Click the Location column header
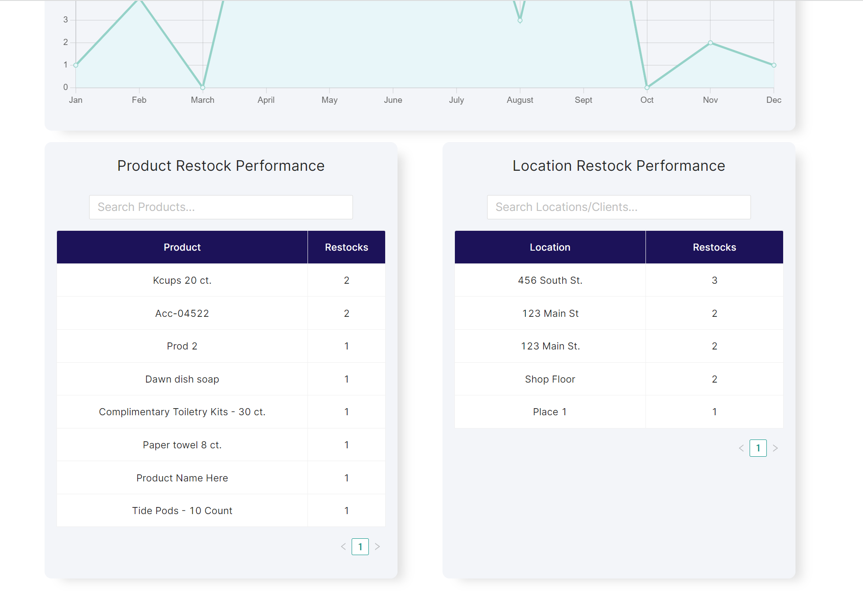 (550, 247)
